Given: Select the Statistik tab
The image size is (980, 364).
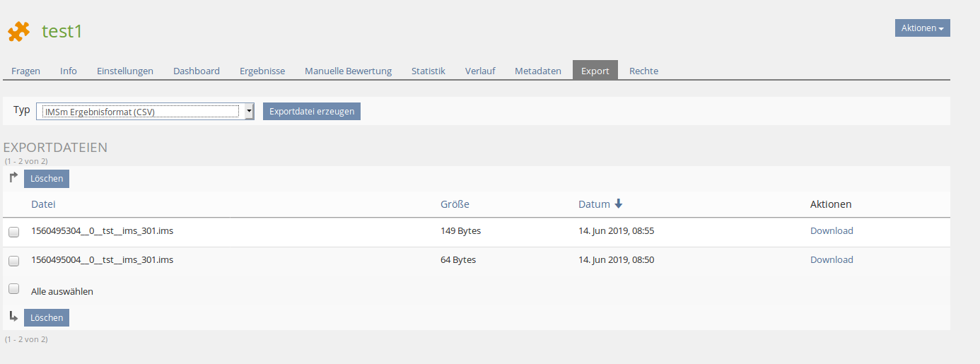Looking at the screenshot, I should coord(428,71).
